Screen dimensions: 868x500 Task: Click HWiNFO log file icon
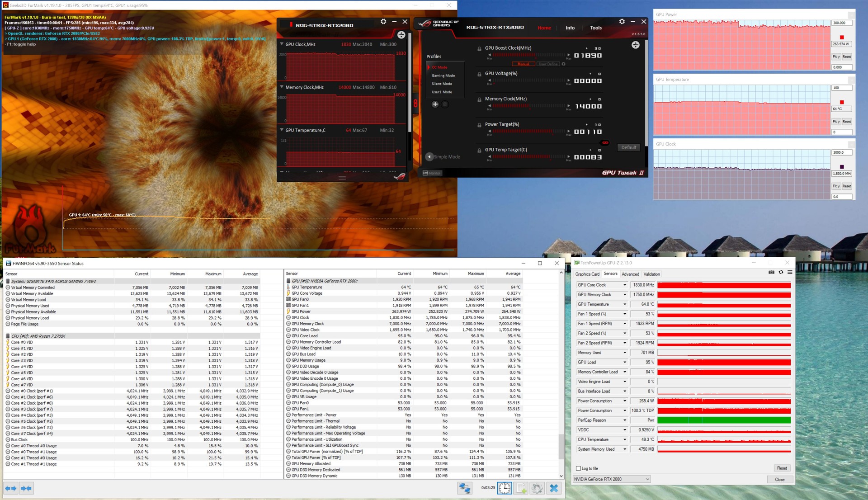tap(521, 488)
